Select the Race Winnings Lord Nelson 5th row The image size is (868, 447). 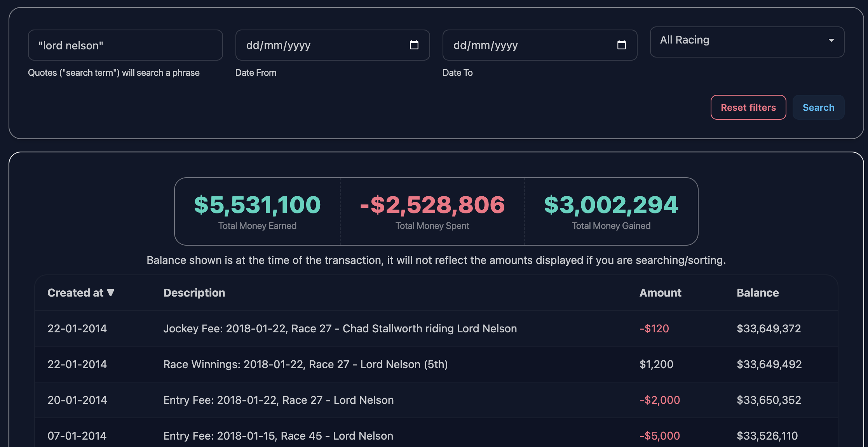tap(305, 364)
